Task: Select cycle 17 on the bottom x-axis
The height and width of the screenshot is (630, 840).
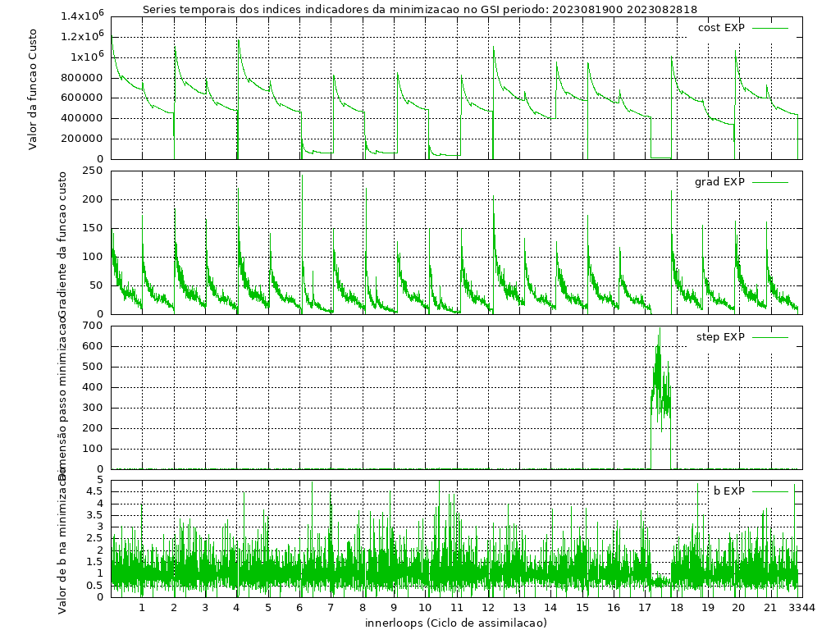Action: point(644,608)
